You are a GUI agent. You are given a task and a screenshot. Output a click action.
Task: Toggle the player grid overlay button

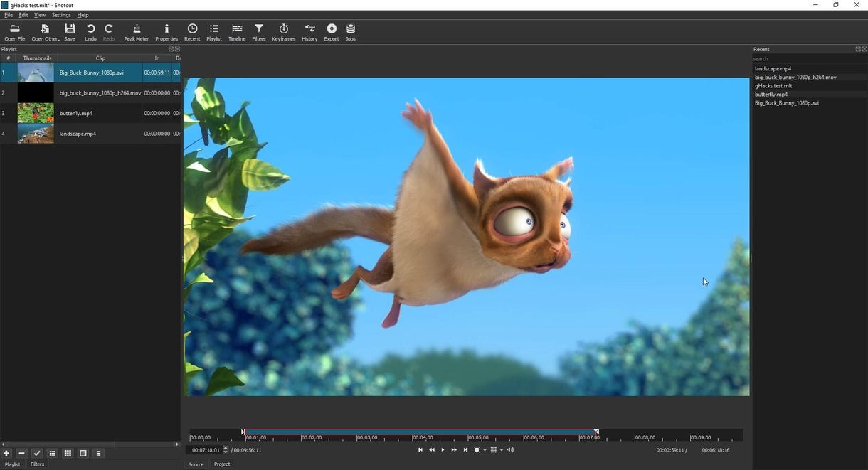point(494,449)
